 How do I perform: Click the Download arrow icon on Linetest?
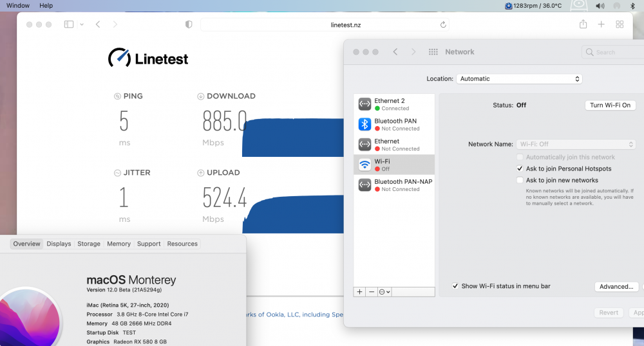200,96
